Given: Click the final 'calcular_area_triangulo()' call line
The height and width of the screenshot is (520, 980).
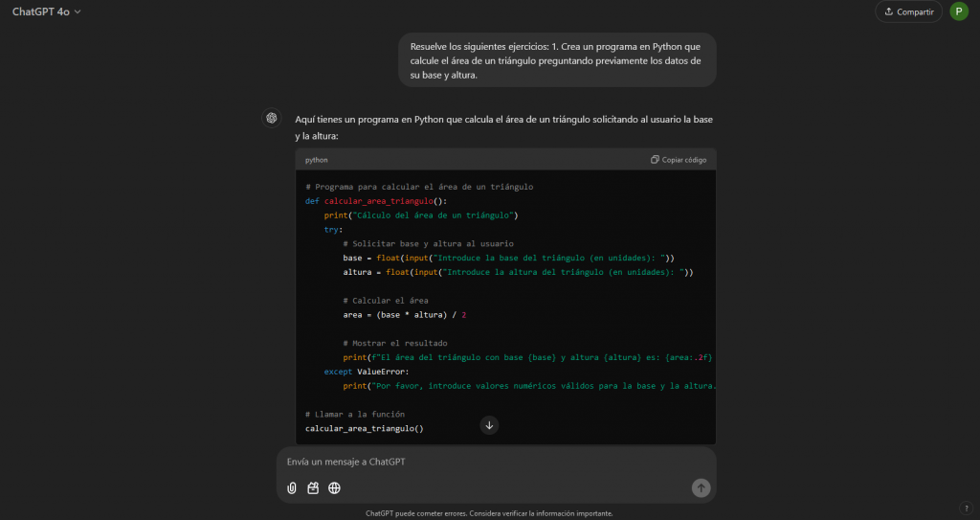Looking at the screenshot, I should (x=365, y=429).
